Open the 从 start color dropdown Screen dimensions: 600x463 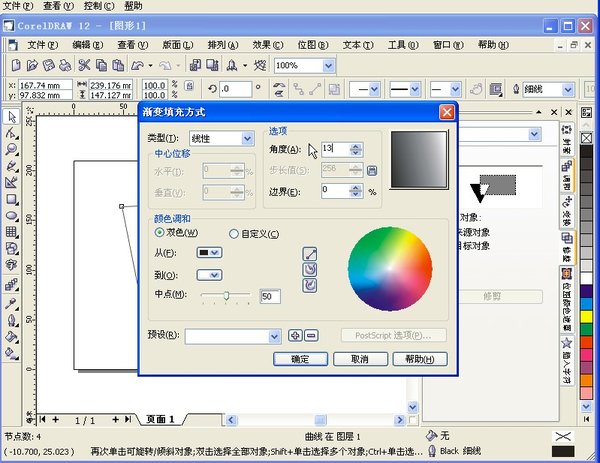(x=209, y=254)
